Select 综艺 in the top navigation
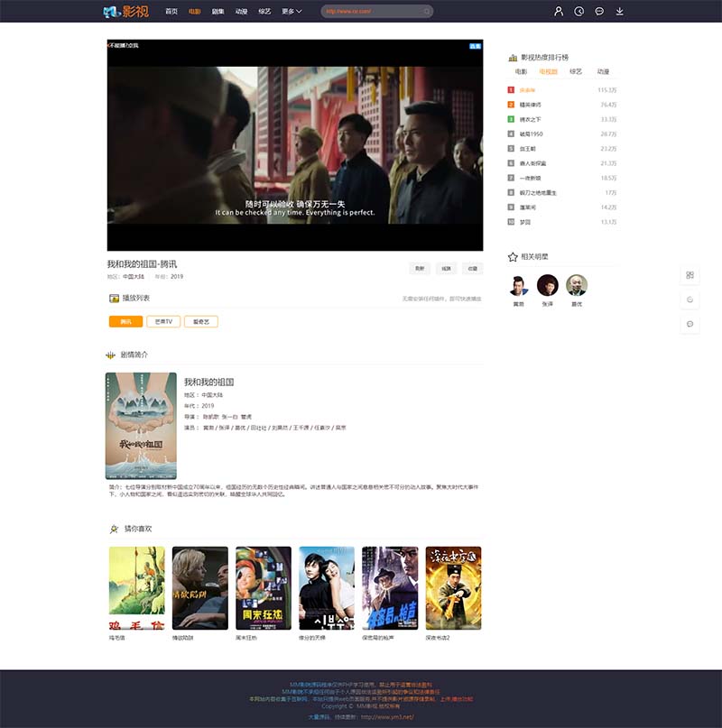 click(264, 11)
